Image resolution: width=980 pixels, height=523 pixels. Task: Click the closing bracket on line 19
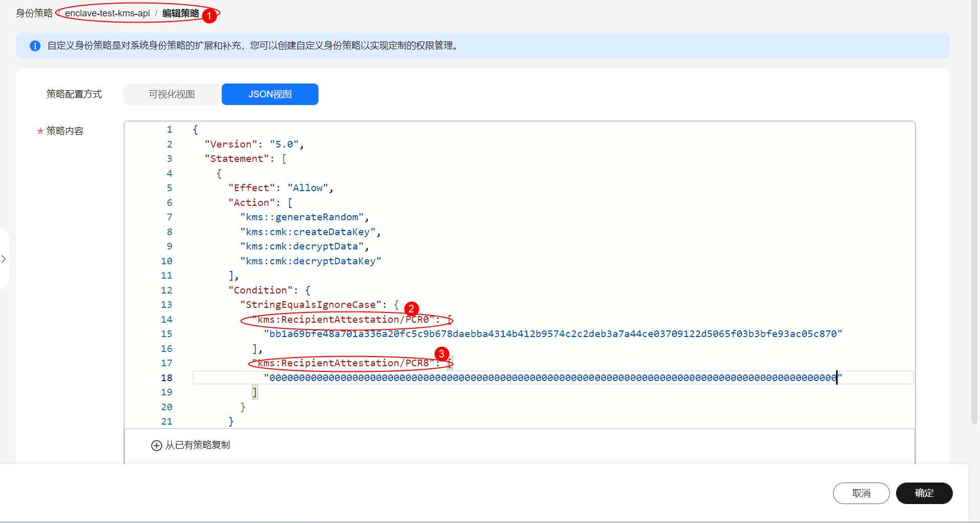pyautogui.click(x=254, y=392)
